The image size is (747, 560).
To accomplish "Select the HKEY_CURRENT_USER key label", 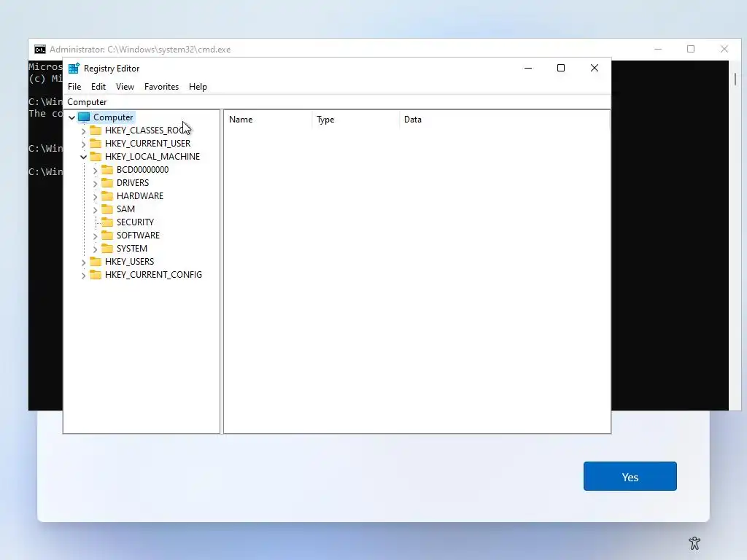I will coord(147,144).
